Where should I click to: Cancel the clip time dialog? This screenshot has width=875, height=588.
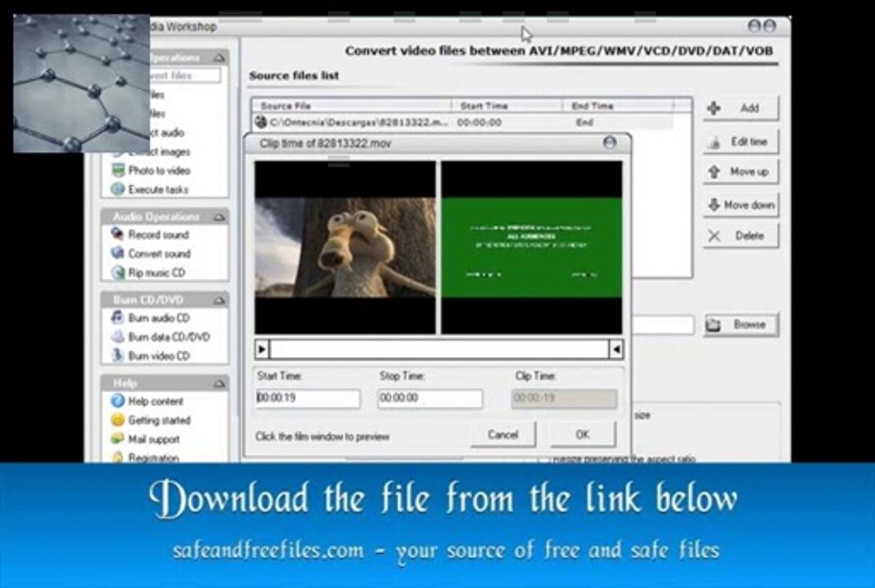[x=502, y=434]
